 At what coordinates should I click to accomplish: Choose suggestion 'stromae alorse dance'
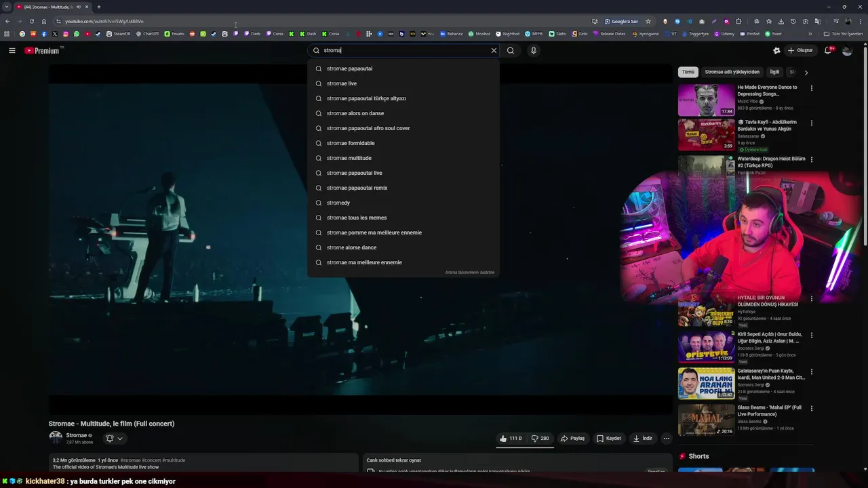(x=403, y=247)
